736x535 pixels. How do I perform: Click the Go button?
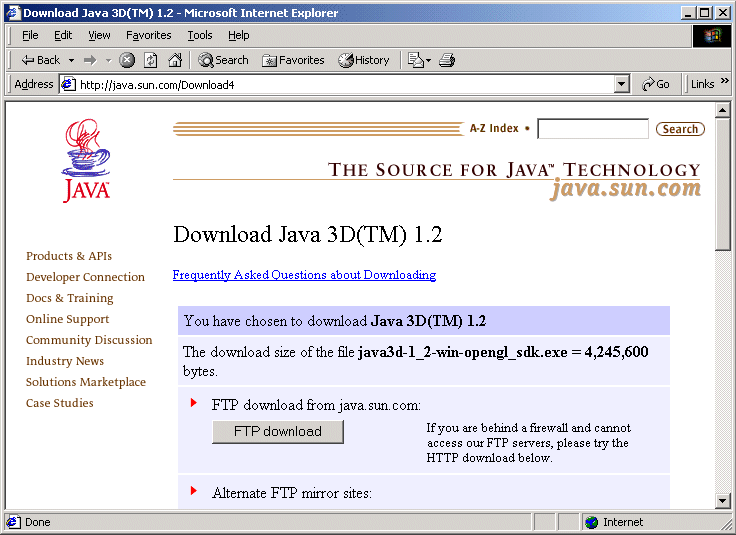(x=656, y=84)
